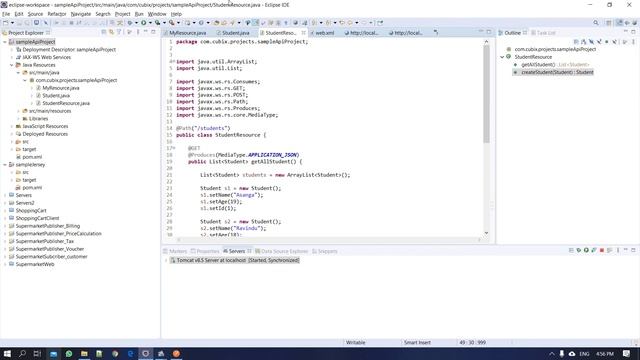Collapse the sampleApiProject tree node
The width and height of the screenshot is (640, 360).
click(4, 42)
